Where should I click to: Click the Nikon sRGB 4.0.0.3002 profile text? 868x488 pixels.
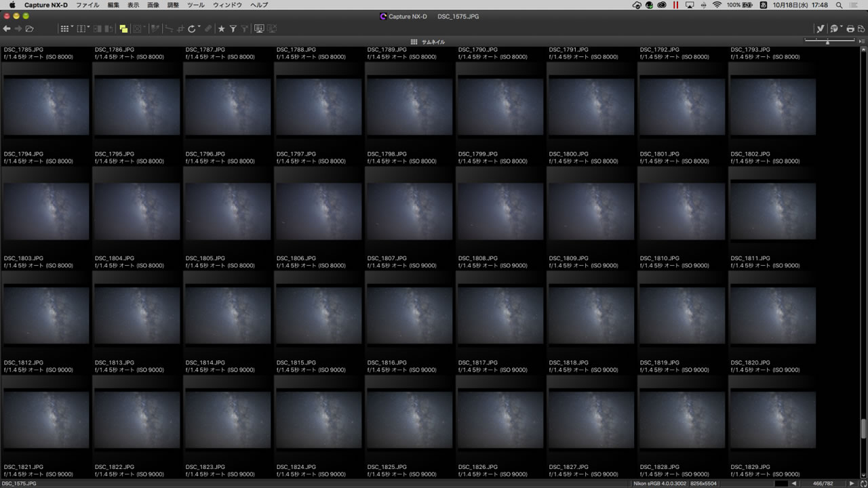pyautogui.click(x=659, y=483)
